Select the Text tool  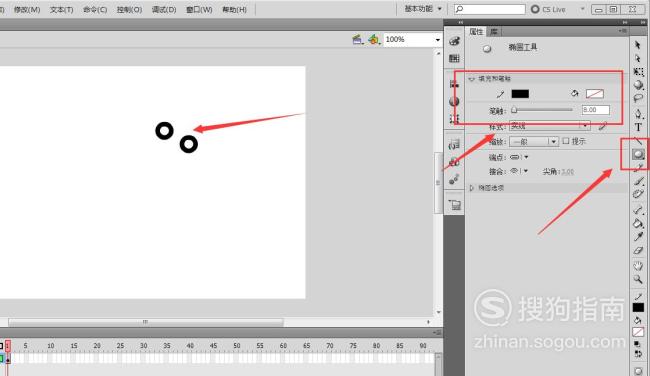pyautogui.click(x=638, y=127)
